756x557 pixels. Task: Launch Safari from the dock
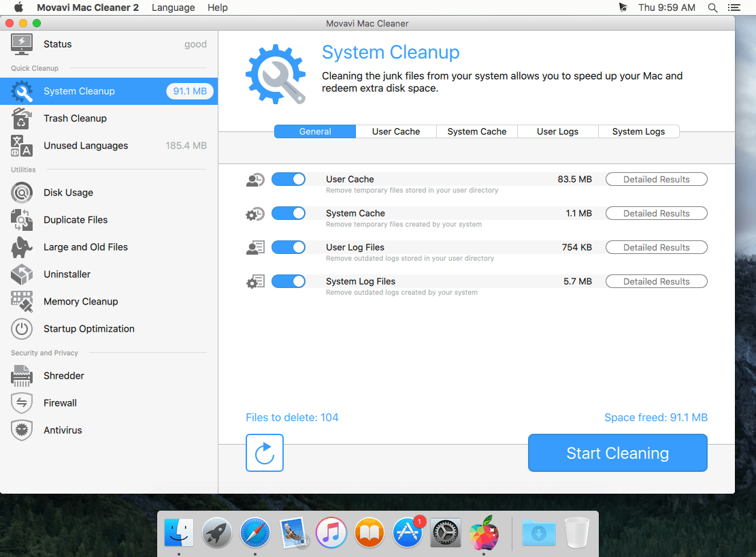[x=255, y=533]
